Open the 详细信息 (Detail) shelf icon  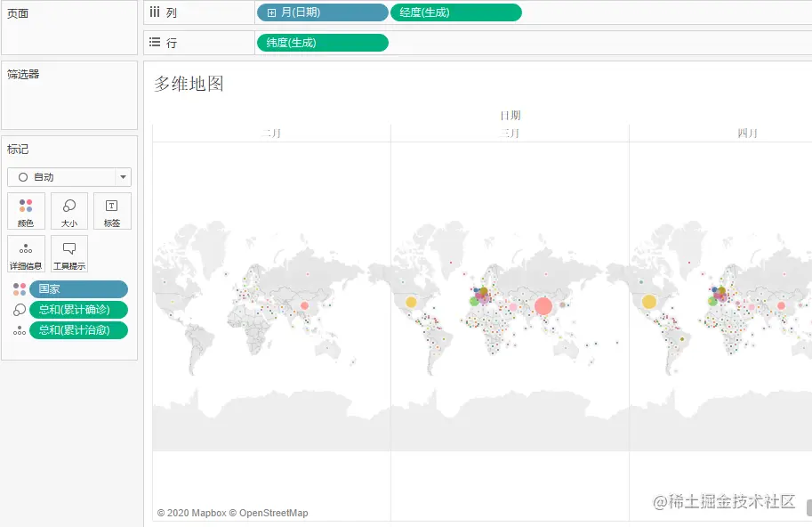(26, 253)
